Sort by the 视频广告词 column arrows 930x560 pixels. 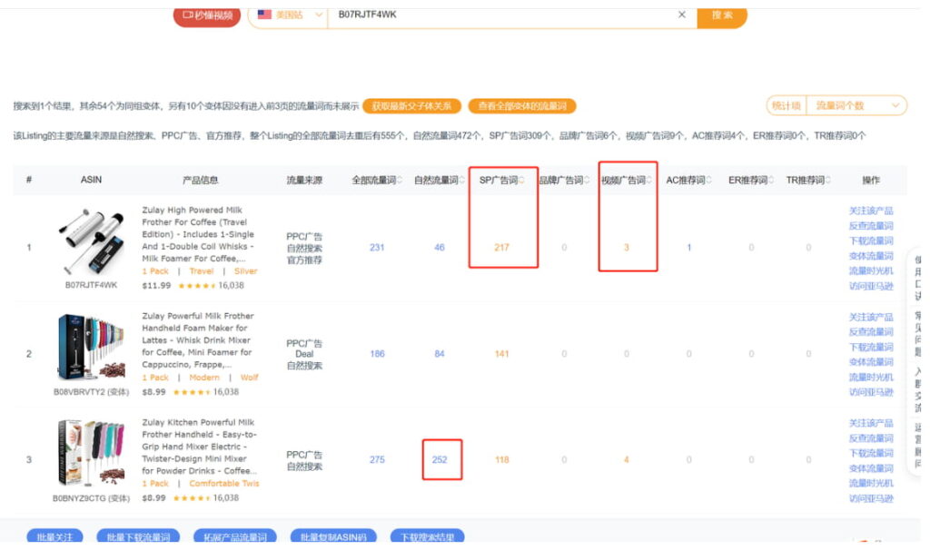coord(648,181)
